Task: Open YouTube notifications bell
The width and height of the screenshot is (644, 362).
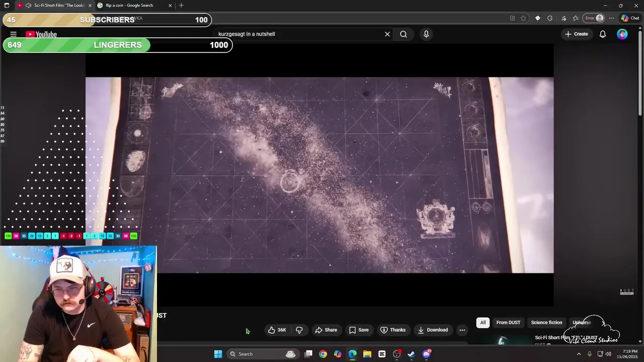Action: pos(602,34)
